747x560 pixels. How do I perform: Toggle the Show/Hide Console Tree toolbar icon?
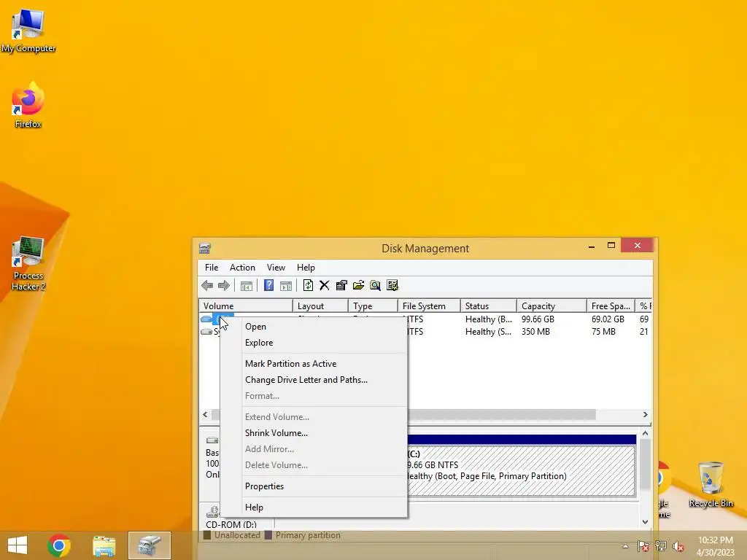click(x=247, y=286)
